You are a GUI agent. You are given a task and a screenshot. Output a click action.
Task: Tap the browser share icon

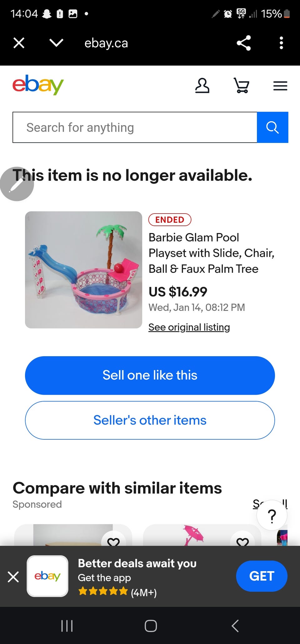[x=244, y=43]
